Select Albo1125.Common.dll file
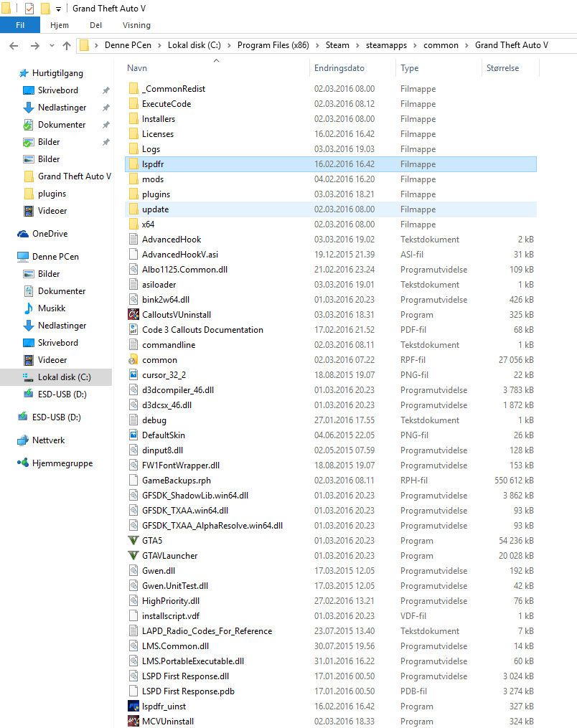This screenshot has width=577, height=728. click(x=331, y=269)
